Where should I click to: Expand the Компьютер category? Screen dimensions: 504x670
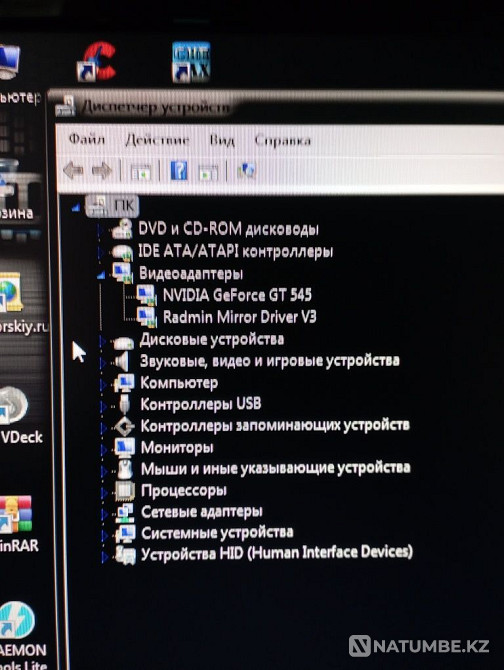click(x=103, y=384)
